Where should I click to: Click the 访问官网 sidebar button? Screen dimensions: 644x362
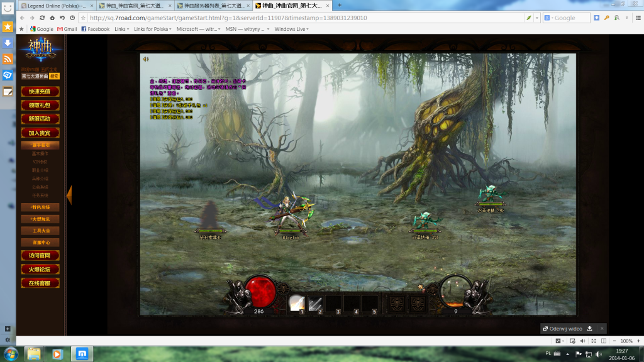[40, 256]
